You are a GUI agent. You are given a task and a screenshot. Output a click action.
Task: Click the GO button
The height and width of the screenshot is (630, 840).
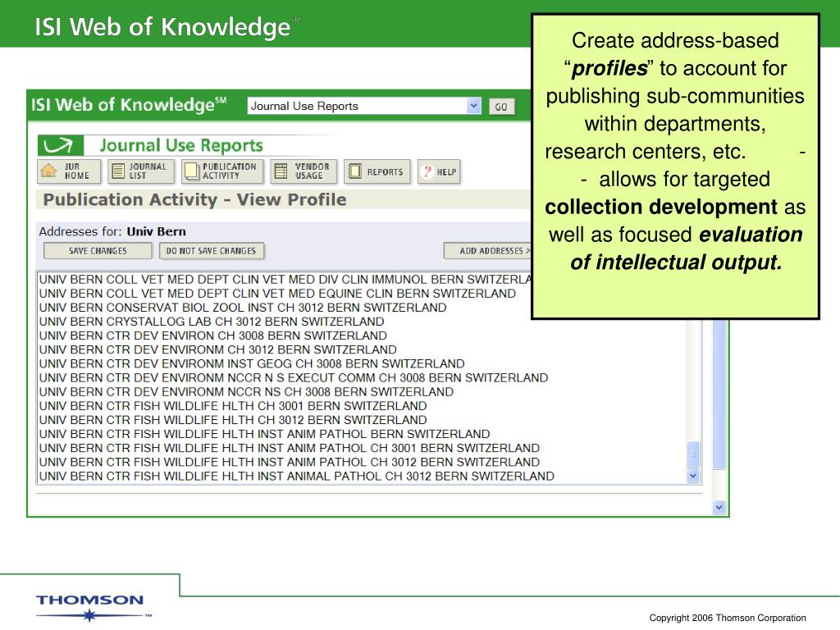[501, 107]
